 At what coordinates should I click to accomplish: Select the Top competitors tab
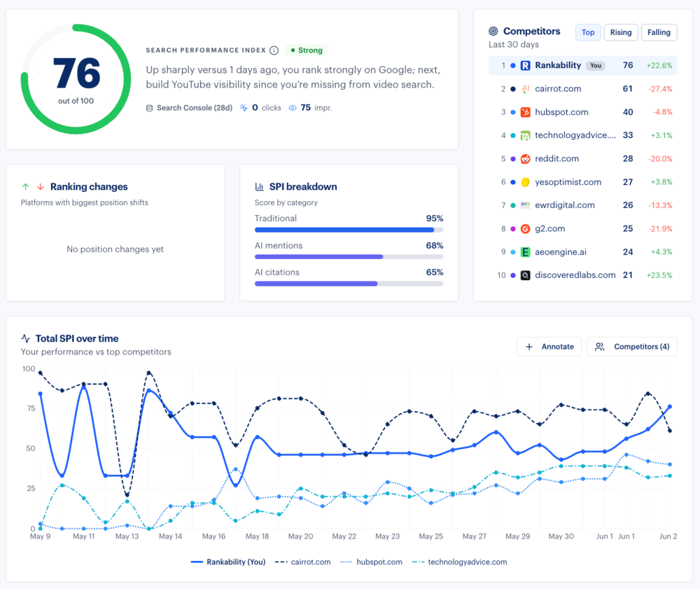[x=588, y=32]
